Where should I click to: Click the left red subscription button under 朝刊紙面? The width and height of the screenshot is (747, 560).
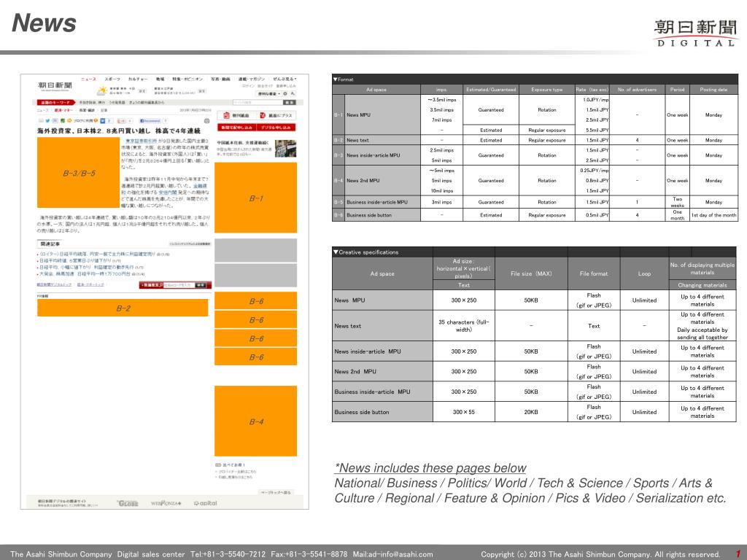coord(237,127)
